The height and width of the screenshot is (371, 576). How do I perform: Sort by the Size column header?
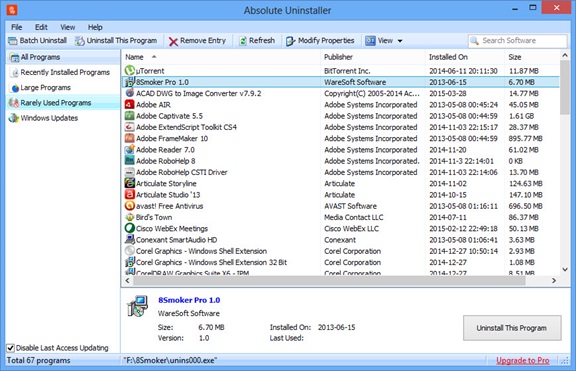(532, 57)
